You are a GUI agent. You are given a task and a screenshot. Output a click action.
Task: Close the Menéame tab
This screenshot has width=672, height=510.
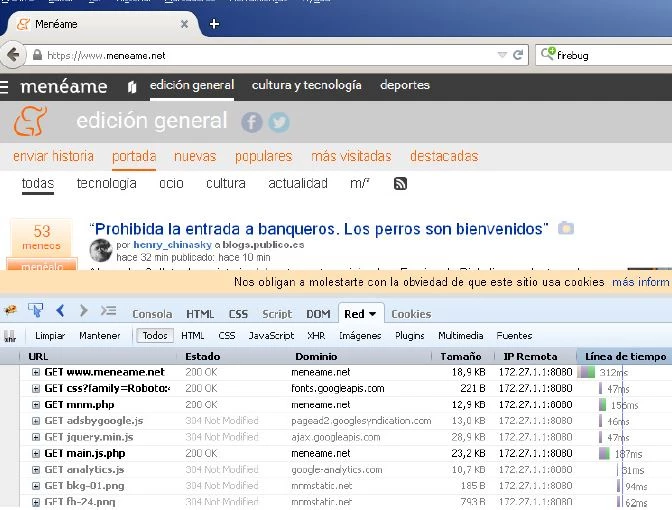[x=184, y=24]
